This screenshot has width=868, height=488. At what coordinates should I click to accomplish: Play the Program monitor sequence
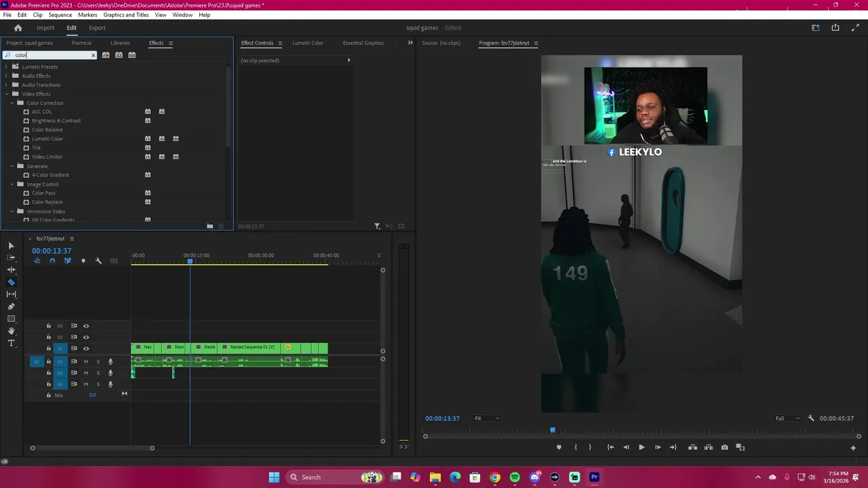click(642, 447)
